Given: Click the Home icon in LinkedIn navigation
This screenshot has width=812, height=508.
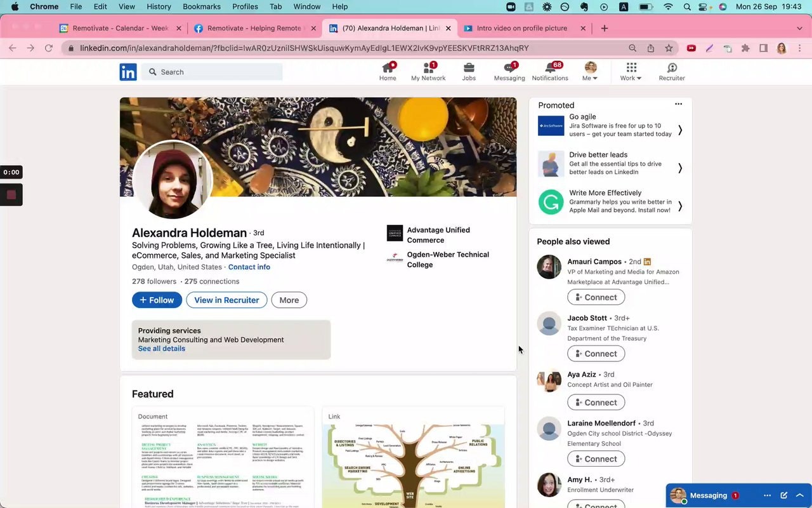Looking at the screenshot, I should pyautogui.click(x=388, y=70).
